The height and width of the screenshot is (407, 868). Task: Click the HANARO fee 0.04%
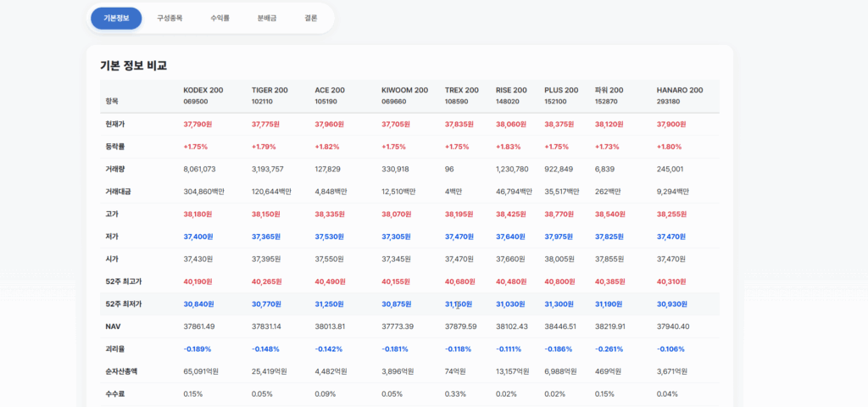(x=667, y=394)
